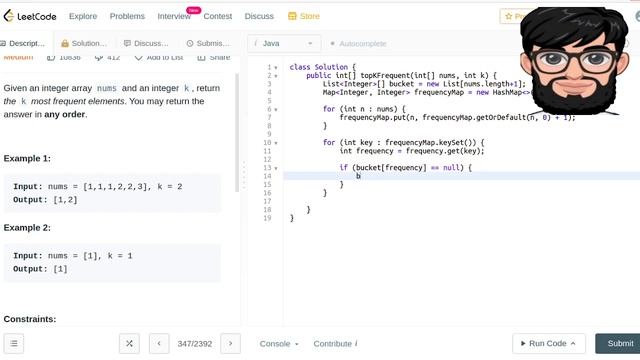This screenshot has width=640, height=360.
Task: Go to the Interview section
Action: click(174, 16)
